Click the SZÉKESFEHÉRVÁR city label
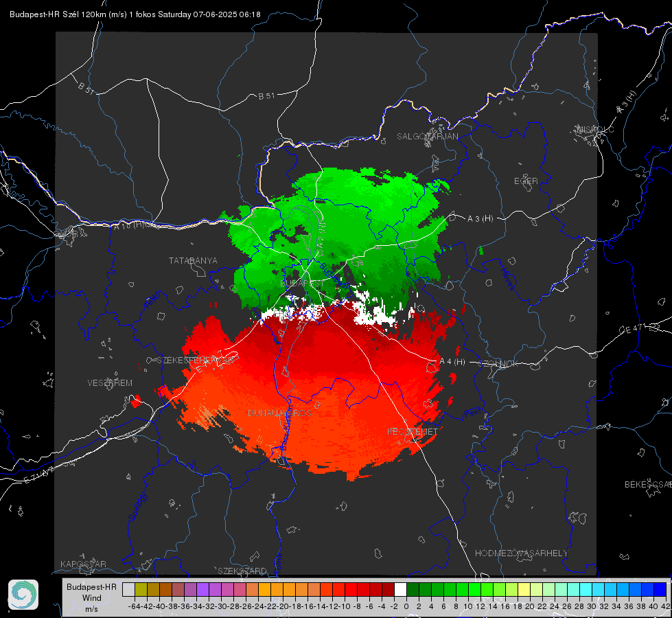Image resolution: width=672 pixels, height=618 pixels. (x=197, y=360)
